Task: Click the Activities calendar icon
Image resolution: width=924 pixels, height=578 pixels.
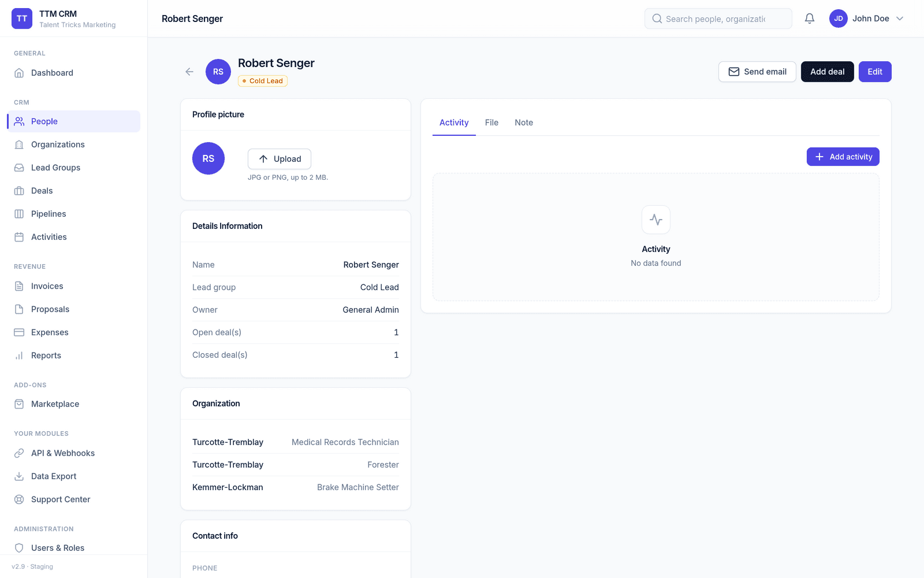Action: tap(19, 237)
